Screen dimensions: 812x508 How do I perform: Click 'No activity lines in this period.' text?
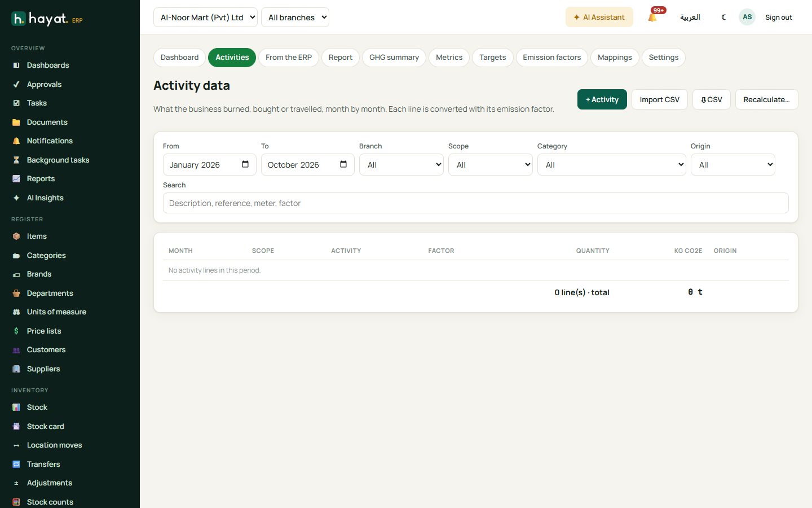[x=214, y=270]
